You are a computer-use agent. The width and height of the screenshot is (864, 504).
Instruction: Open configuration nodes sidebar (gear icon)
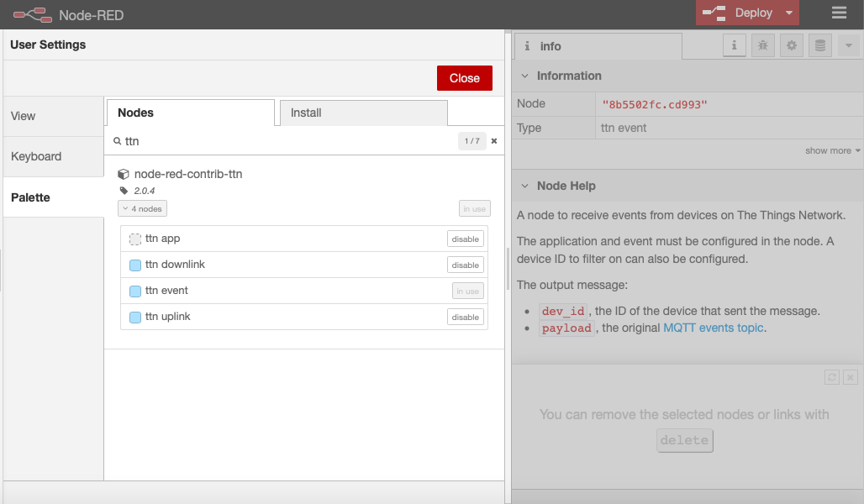[x=791, y=45]
